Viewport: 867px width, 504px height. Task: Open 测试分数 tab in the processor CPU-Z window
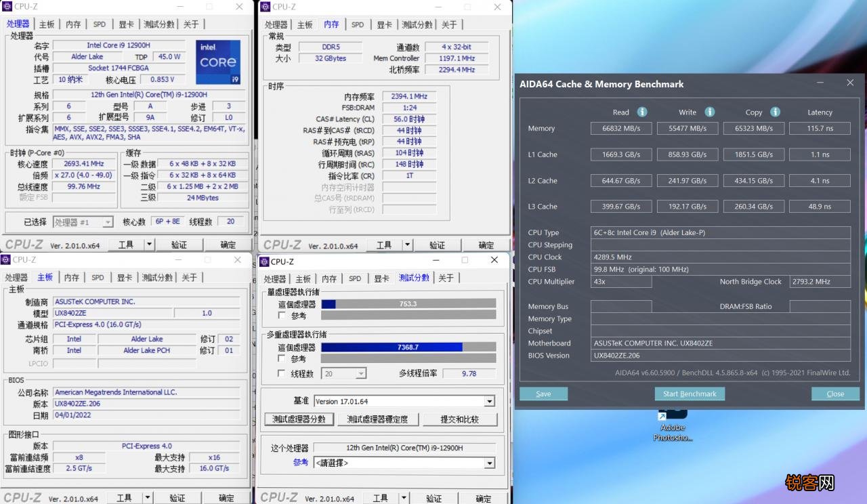[x=158, y=24]
